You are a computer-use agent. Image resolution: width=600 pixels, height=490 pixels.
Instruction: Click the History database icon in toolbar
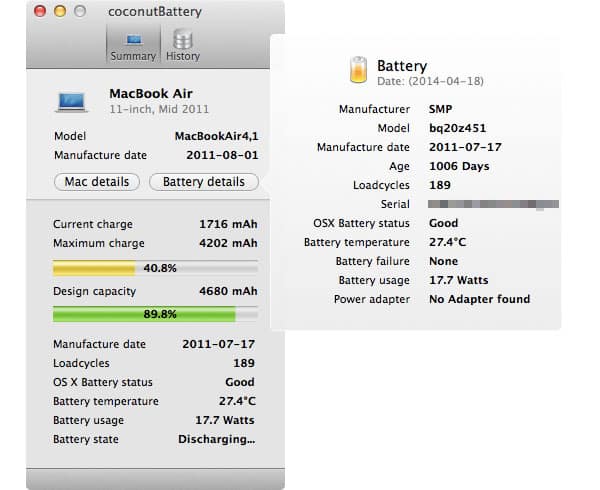[x=183, y=39]
